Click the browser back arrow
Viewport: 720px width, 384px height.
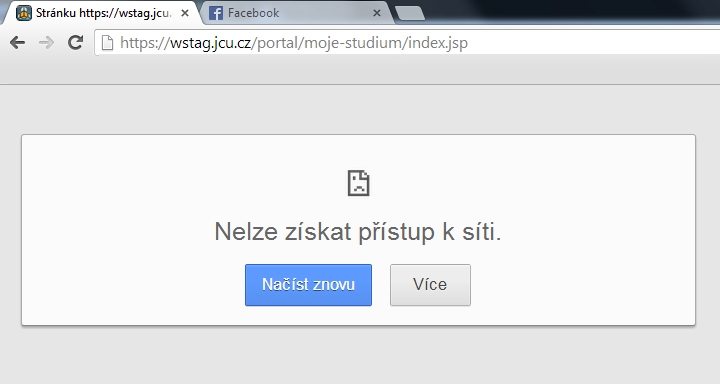17,43
